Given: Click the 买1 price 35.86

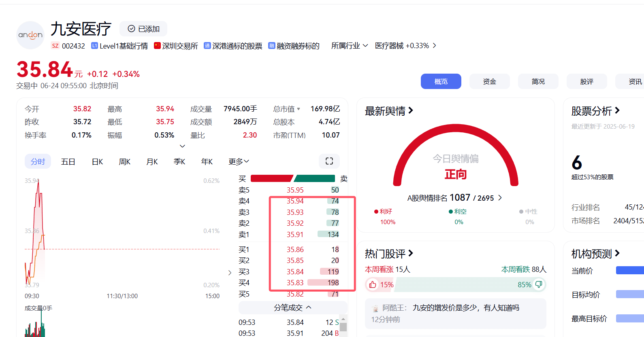Looking at the screenshot, I should coord(295,249).
